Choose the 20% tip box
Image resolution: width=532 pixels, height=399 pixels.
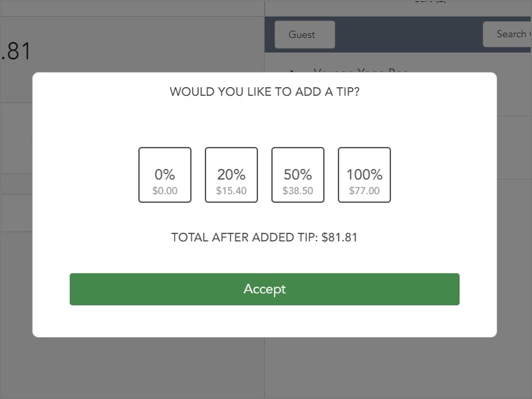(231, 175)
